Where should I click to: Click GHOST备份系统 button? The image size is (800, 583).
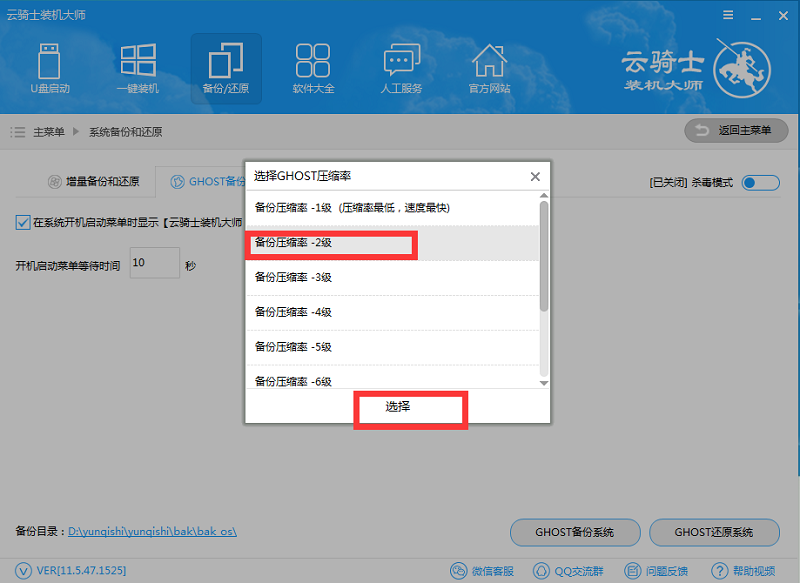575,533
